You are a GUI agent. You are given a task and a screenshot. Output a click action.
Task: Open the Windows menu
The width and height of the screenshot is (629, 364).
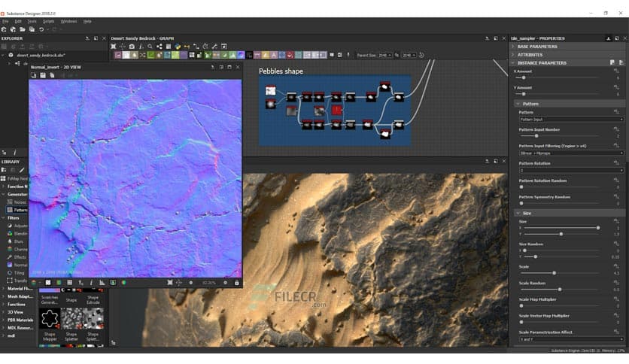(68, 21)
